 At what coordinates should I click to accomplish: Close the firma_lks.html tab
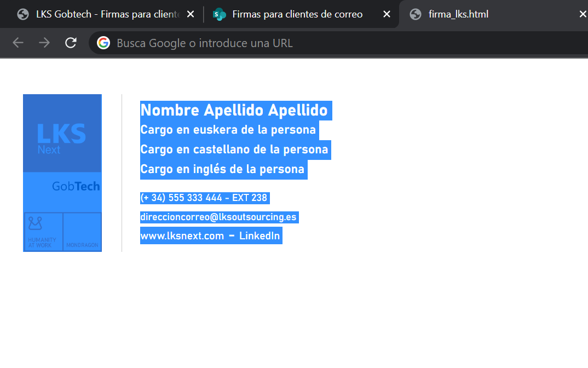583,14
